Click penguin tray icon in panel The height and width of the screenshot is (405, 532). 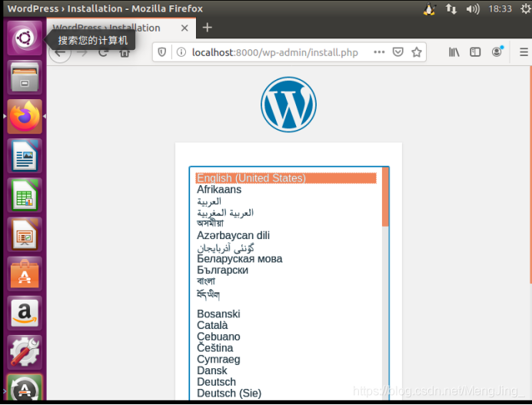(x=430, y=8)
